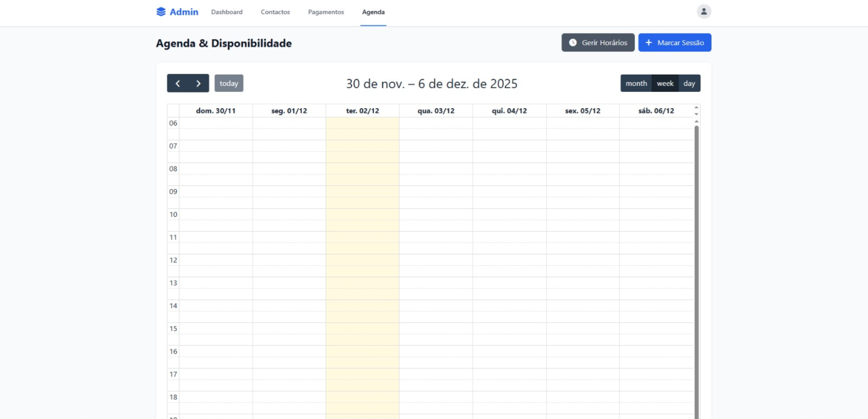Open the user profile avatar icon
Screen dimensions: 868x419
703,11
